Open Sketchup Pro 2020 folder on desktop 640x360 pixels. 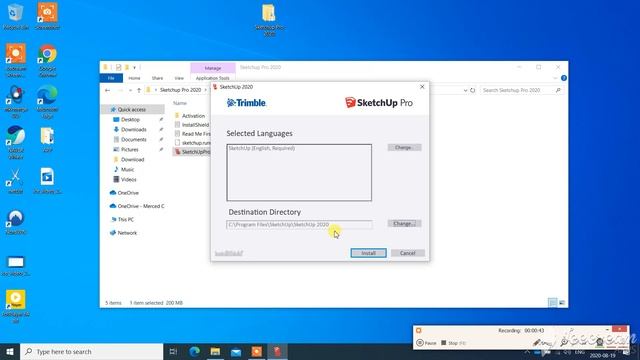click(269, 20)
